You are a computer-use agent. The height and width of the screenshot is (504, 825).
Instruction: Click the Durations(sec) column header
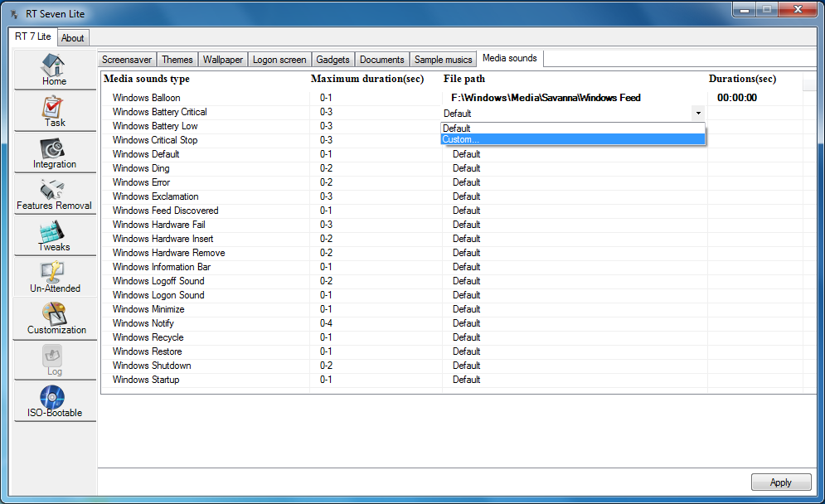[x=742, y=79]
